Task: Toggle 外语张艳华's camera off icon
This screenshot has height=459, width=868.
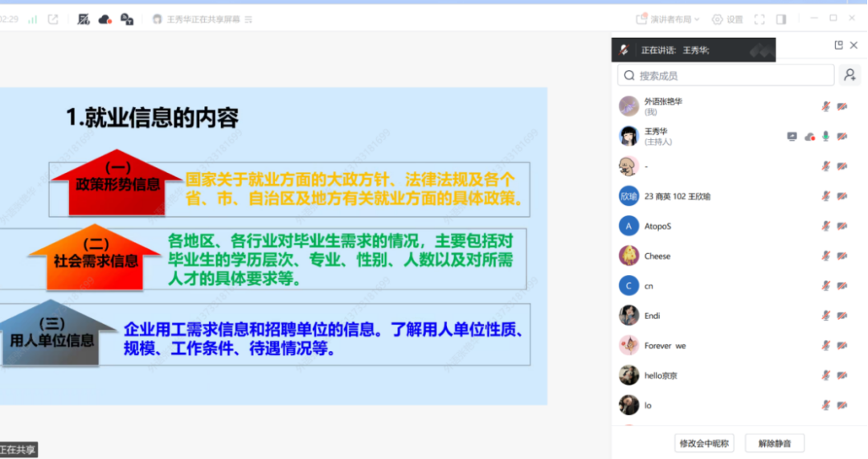Action: click(841, 106)
